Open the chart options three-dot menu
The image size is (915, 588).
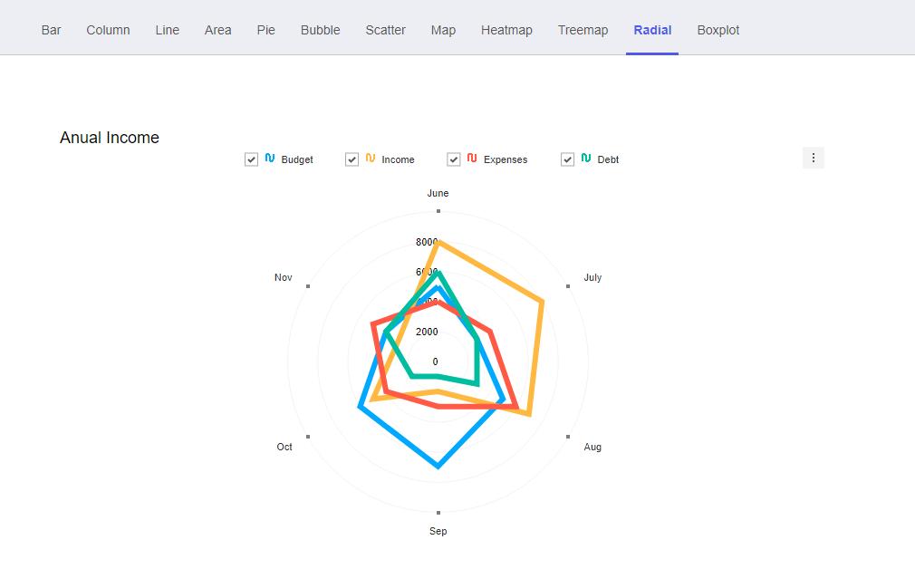(813, 158)
